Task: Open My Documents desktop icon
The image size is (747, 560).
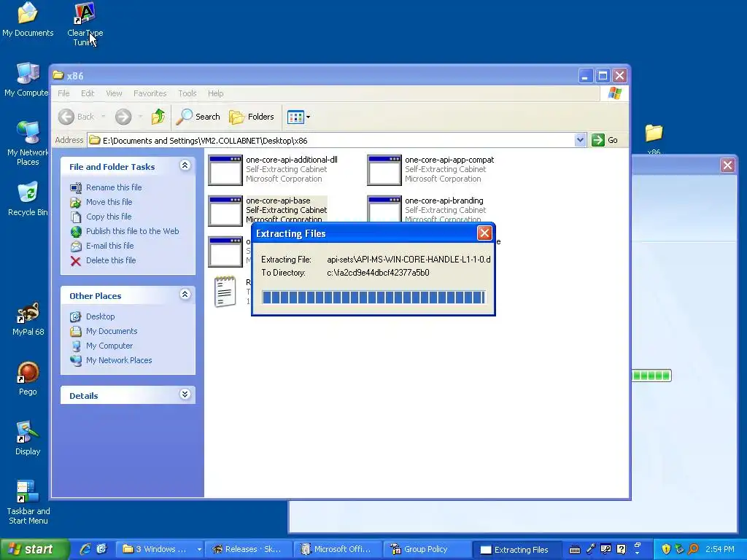Action: pos(28,19)
